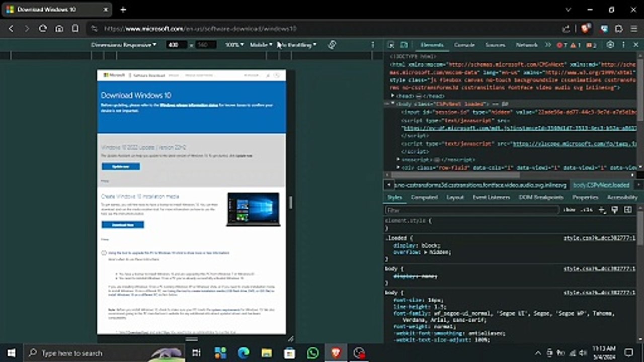Open the style.css link beside .loaded rule

(600, 238)
